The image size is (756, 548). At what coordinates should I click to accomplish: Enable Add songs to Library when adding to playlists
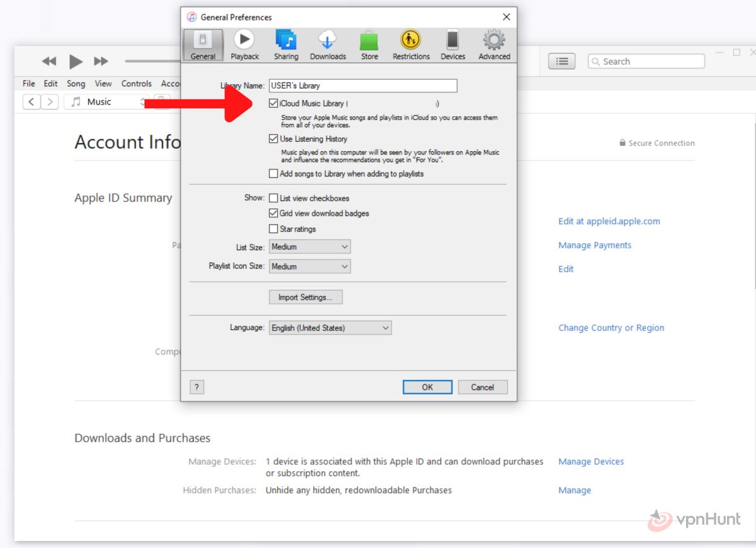point(273,174)
